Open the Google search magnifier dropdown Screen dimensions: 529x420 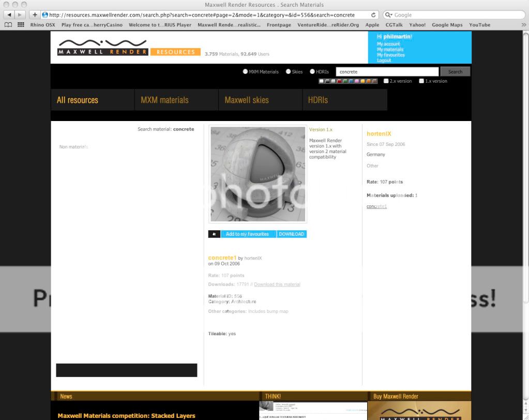click(x=389, y=15)
